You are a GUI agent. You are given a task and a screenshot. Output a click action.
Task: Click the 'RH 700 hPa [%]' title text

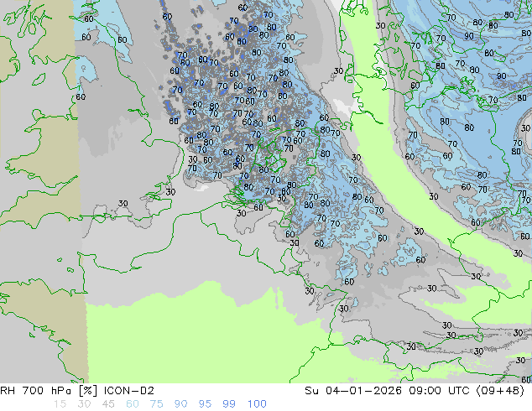point(50,391)
